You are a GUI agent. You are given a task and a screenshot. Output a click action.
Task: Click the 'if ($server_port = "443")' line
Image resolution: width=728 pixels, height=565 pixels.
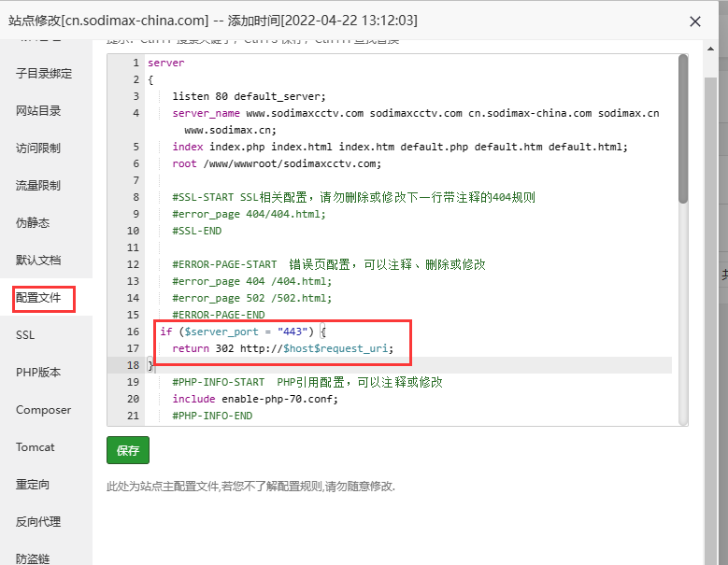[x=243, y=332]
